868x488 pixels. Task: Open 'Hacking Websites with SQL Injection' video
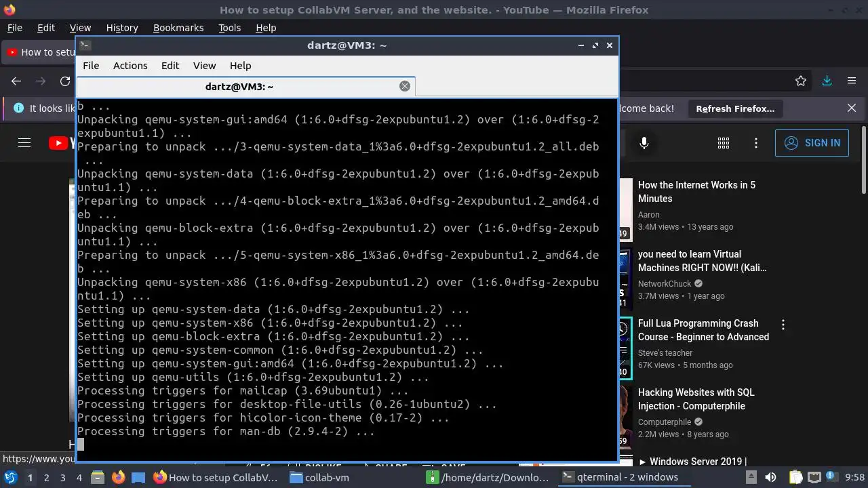point(696,399)
